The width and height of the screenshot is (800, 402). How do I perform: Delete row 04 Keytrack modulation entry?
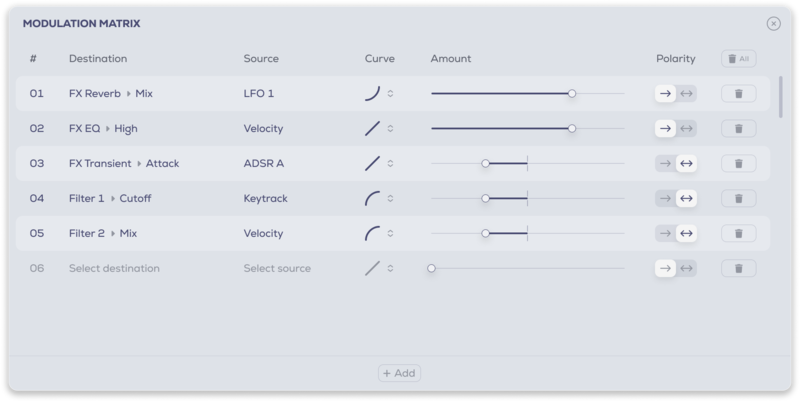738,198
